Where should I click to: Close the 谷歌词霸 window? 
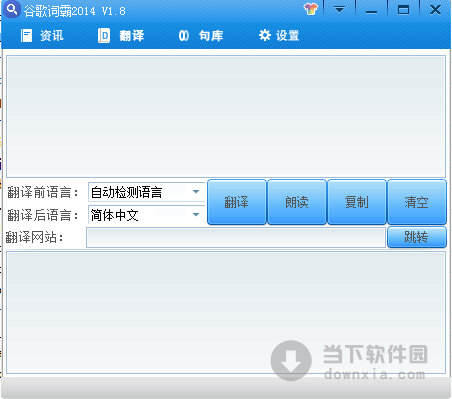(x=435, y=9)
